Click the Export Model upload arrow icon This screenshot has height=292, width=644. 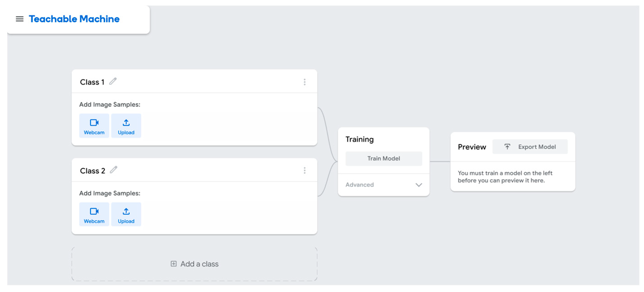(x=507, y=146)
